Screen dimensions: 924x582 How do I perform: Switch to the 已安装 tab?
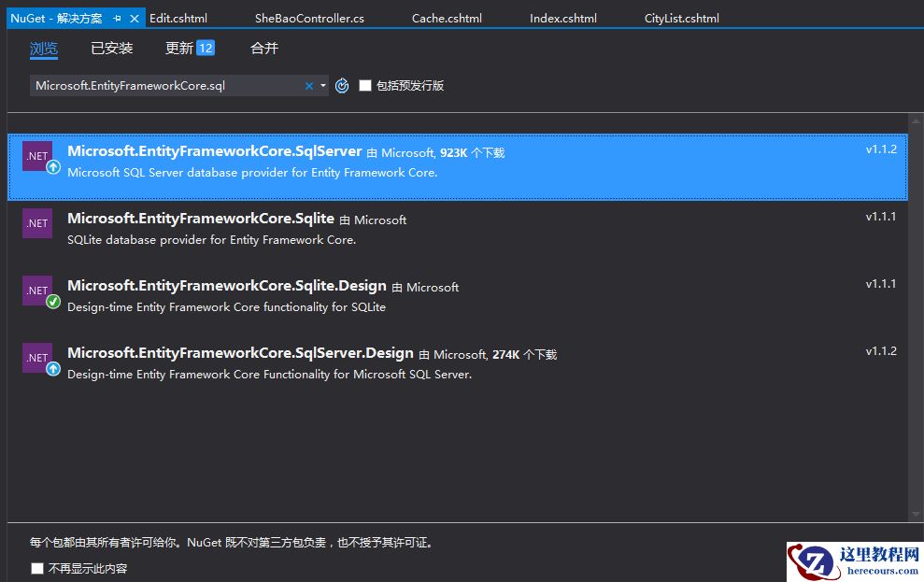[x=111, y=48]
